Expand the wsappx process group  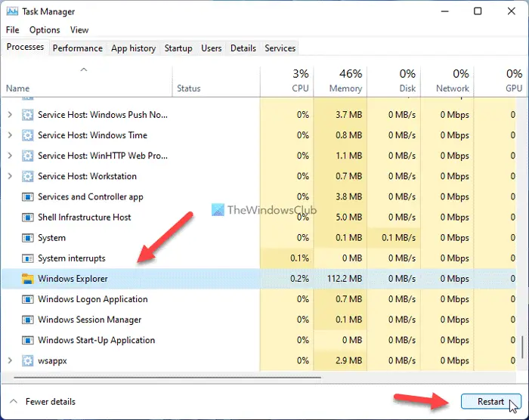click(x=10, y=360)
